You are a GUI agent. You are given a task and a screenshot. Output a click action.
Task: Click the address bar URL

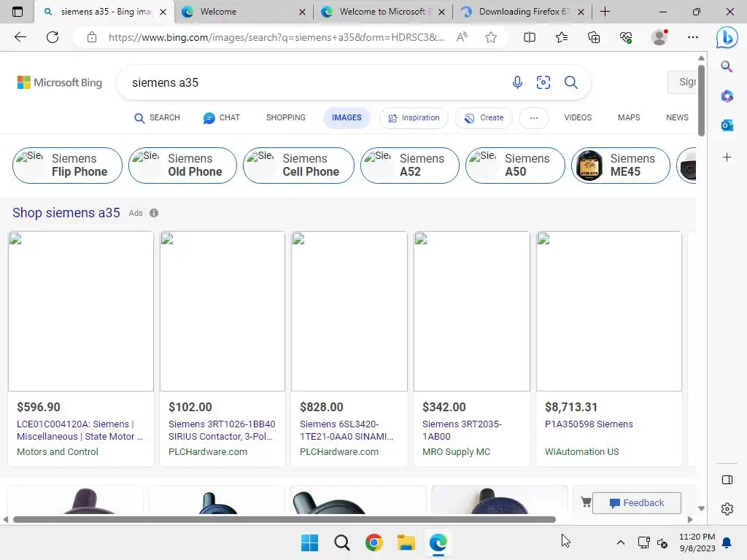tap(276, 37)
